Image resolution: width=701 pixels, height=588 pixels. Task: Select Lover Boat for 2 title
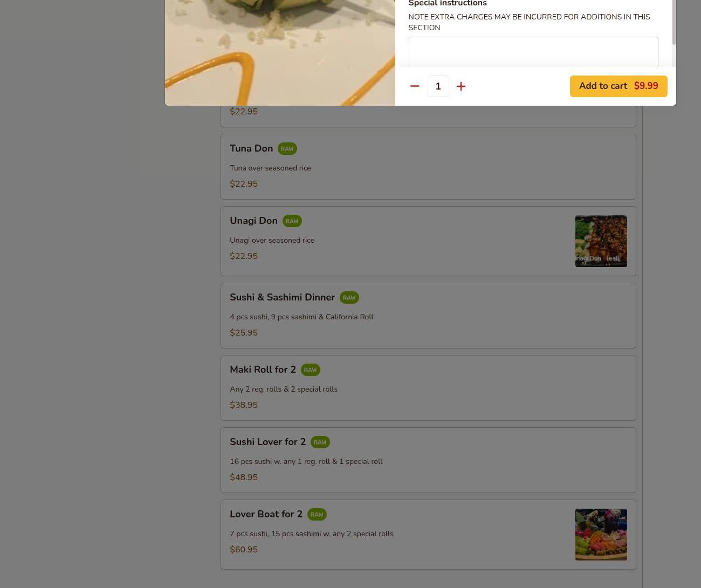(266, 514)
